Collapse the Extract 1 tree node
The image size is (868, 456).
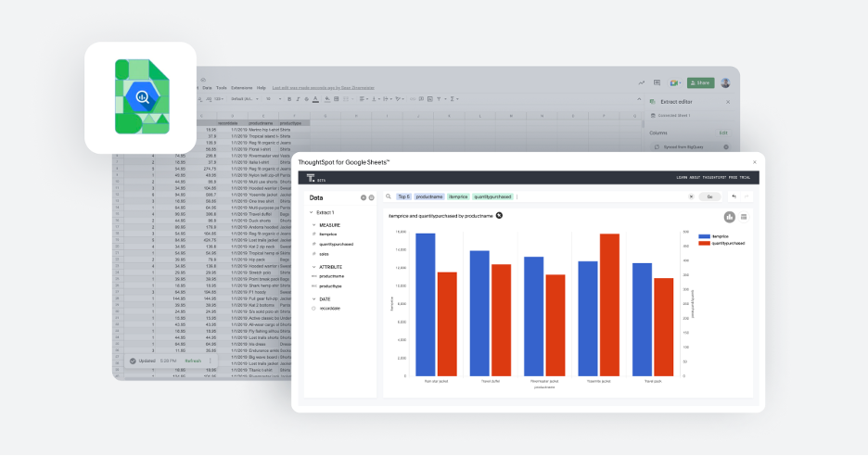(x=311, y=212)
